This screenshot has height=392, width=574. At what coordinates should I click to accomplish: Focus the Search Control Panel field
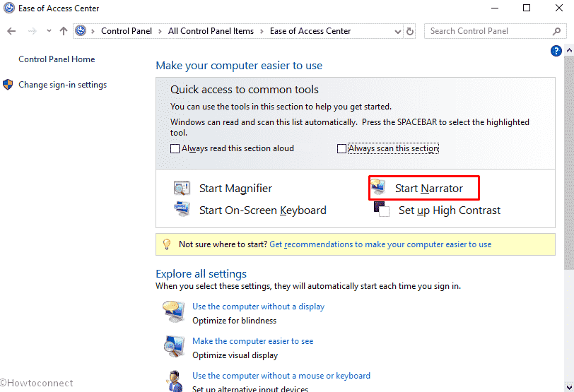tap(496, 32)
